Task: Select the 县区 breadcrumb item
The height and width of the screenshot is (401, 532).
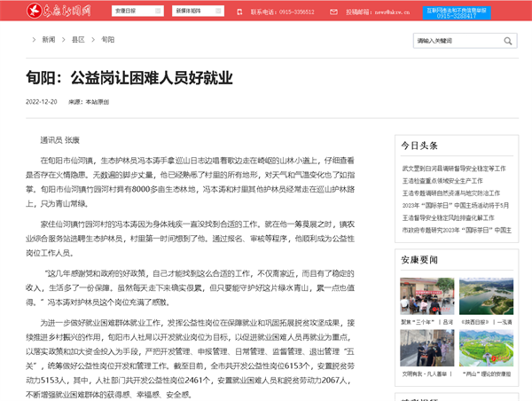Action: [78, 41]
